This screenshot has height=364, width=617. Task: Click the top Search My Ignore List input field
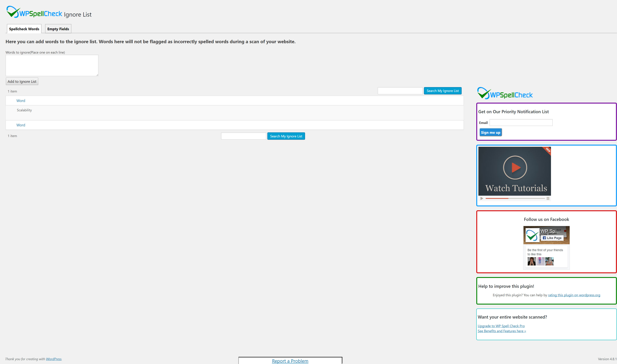click(399, 91)
